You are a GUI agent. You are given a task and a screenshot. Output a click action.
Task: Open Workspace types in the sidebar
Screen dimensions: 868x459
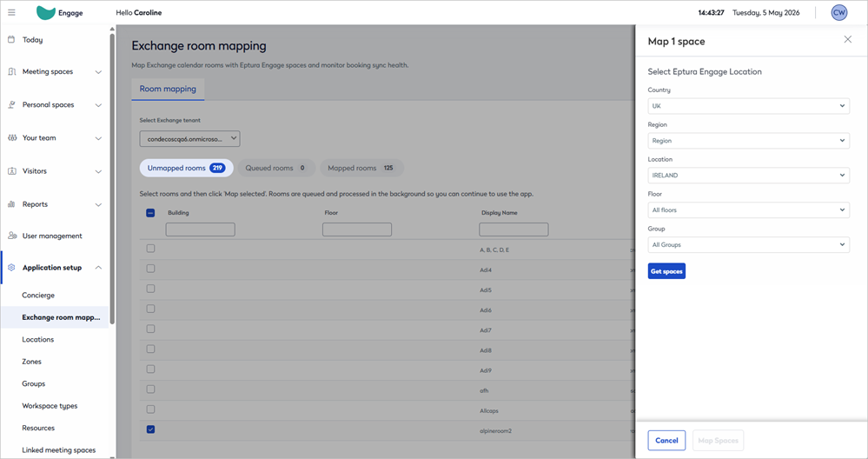coord(50,406)
